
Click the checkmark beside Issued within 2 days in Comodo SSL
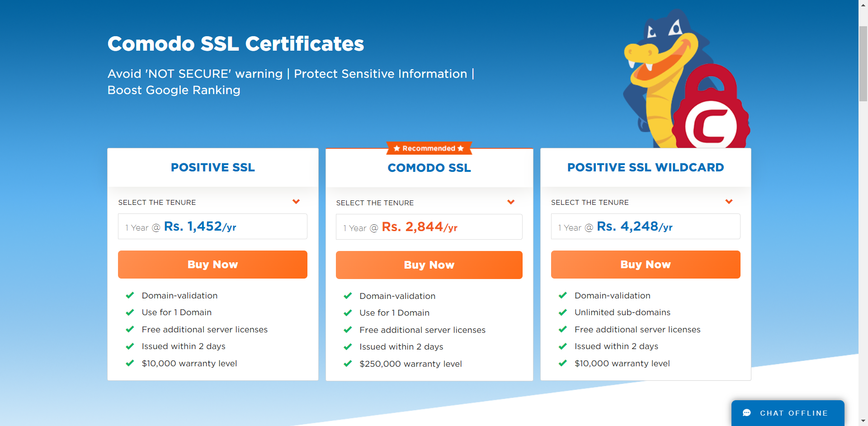348,346
